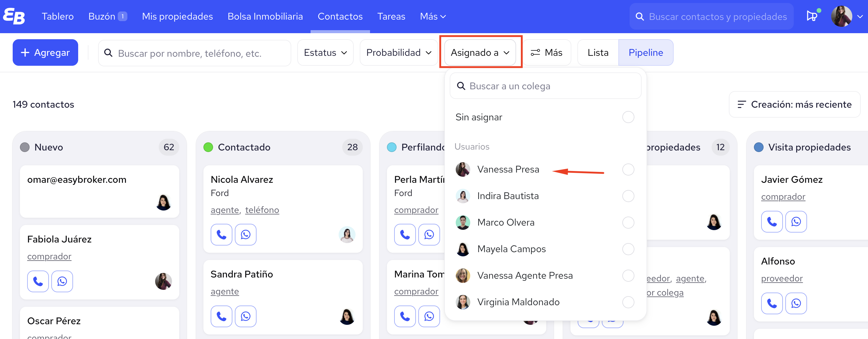Open the Contactos tab

[x=340, y=16]
